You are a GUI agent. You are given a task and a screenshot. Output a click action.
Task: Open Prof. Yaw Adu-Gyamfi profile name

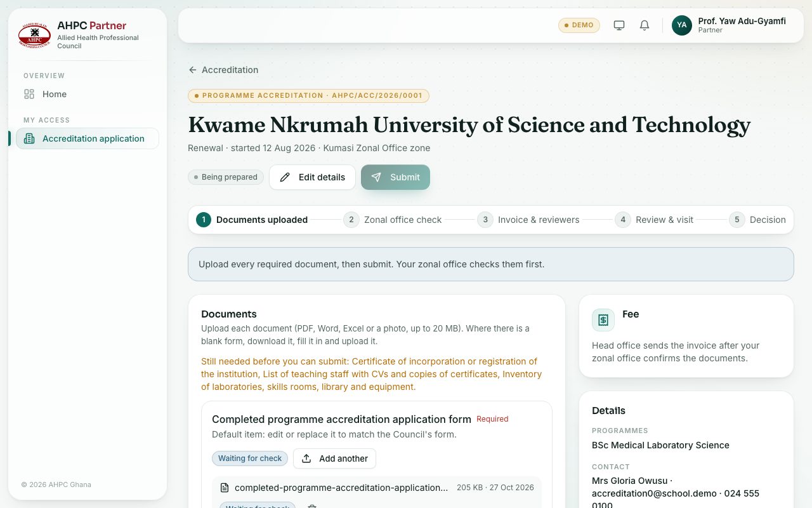(x=742, y=21)
